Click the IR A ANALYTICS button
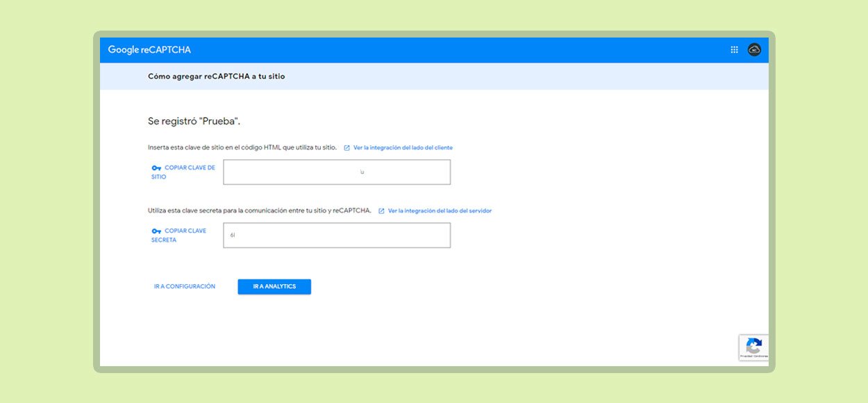This screenshot has height=403, width=868. (274, 286)
